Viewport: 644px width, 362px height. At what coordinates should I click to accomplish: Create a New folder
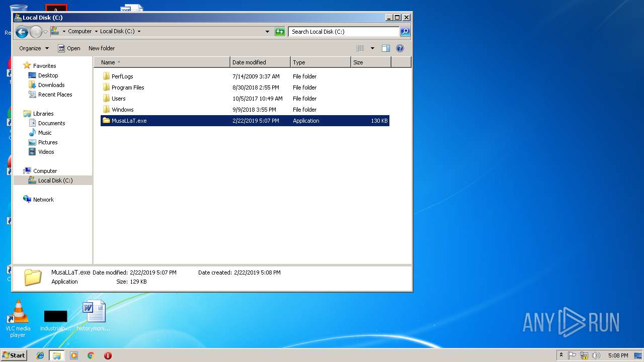pyautogui.click(x=102, y=48)
